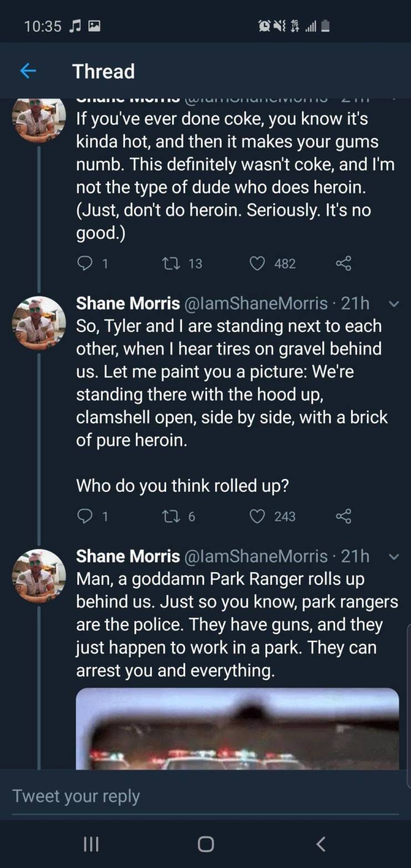Viewport: 411px width, 868px height.
Task: Tap the back arrow beside Thread
Action: [28, 71]
